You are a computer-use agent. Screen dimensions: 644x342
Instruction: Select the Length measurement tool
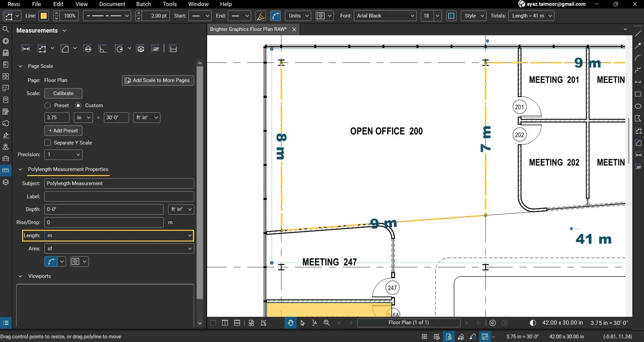(26, 48)
